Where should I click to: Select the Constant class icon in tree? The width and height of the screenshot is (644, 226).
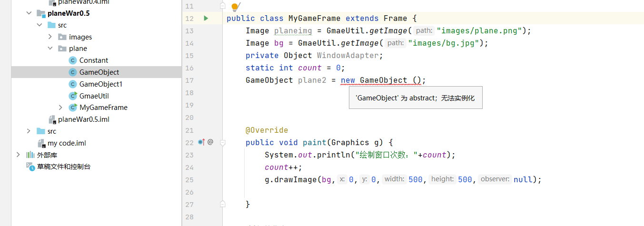click(x=73, y=60)
